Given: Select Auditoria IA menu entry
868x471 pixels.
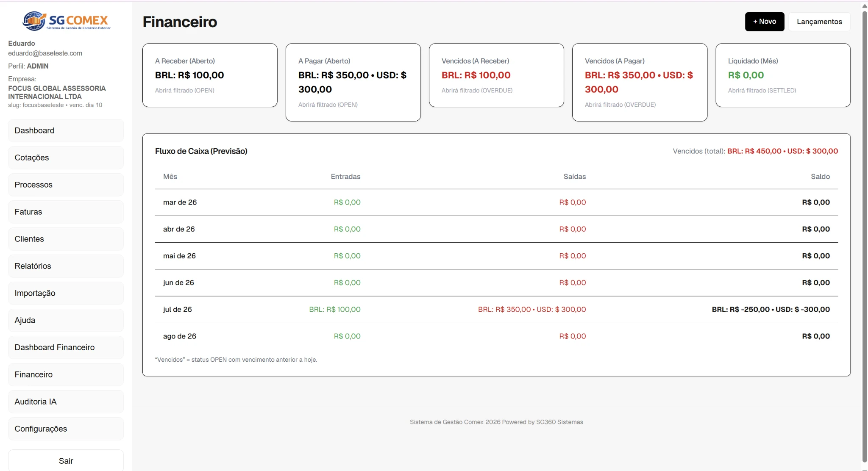Looking at the screenshot, I should pos(66,402).
